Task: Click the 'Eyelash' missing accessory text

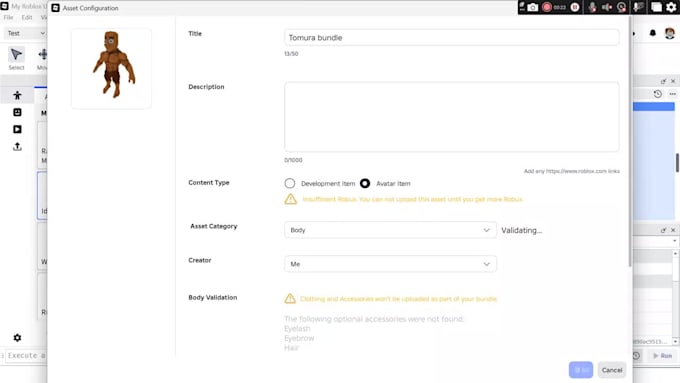Action: (x=298, y=329)
